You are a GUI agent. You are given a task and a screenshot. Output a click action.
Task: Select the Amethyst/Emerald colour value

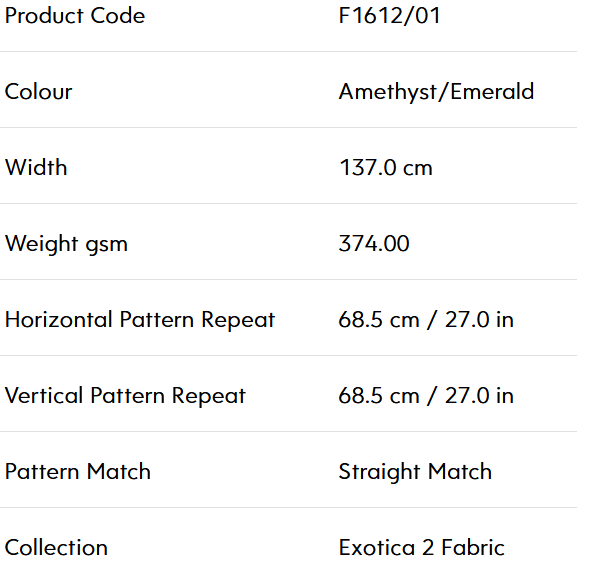pyautogui.click(x=436, y=93)
